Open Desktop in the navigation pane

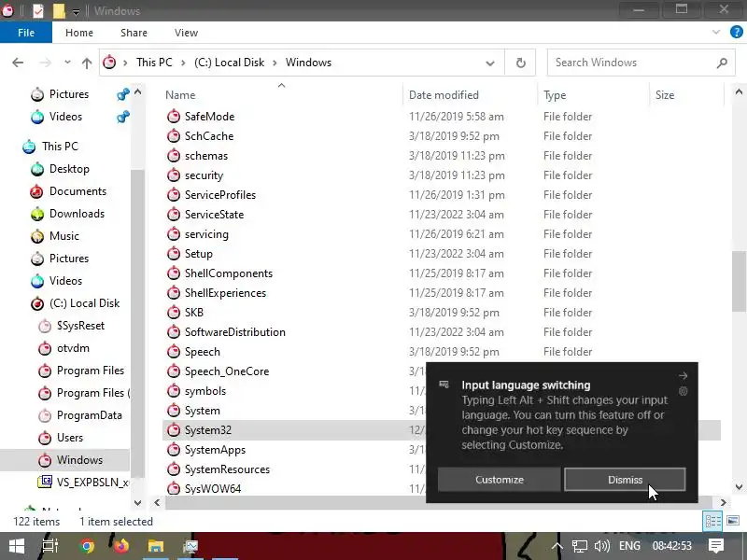tap(69, 169)
